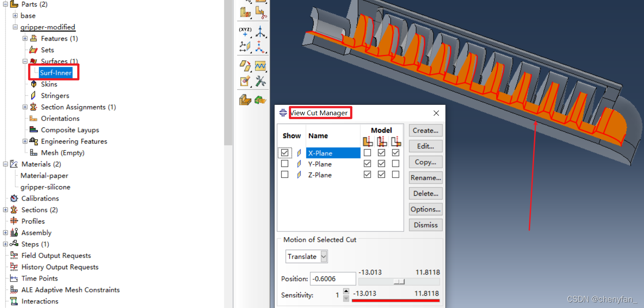Image resolution: width=644 pixels, height=308 pixels.
Task: Select Material-paper in the model tree
Action: click(44, 176)
